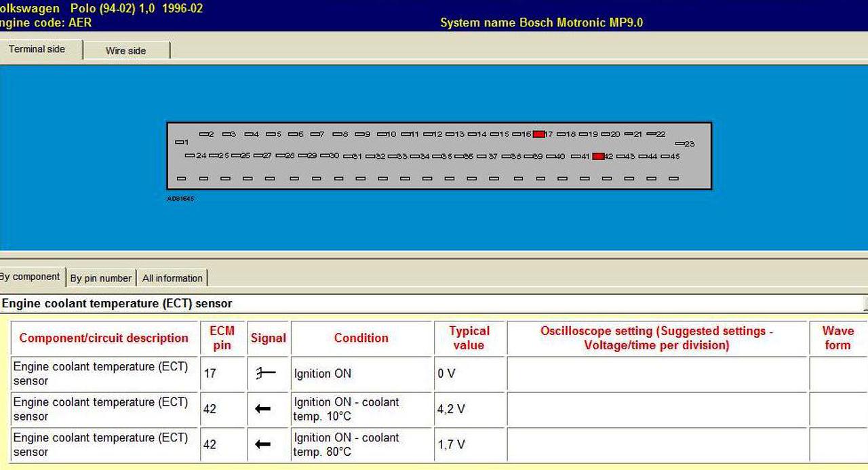Screen dimensions: 868x470
Task: Select the '1,7 V' typical value cell
Action: pos(469,444)
